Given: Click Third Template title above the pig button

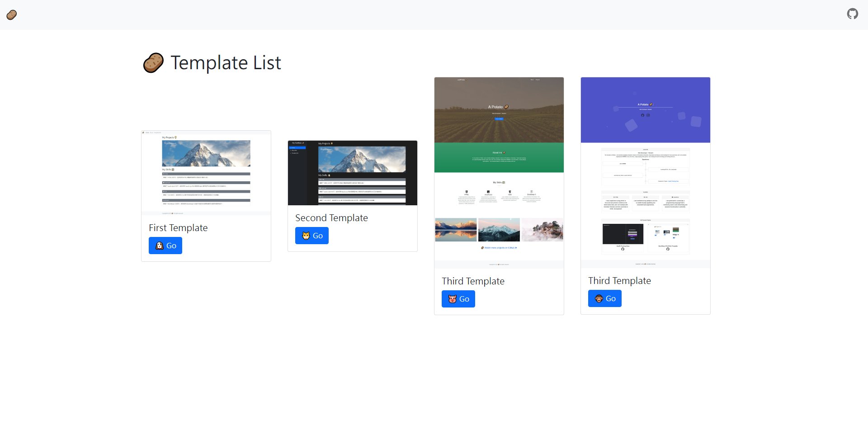Looking at the screenshot, I should point(473,281).
